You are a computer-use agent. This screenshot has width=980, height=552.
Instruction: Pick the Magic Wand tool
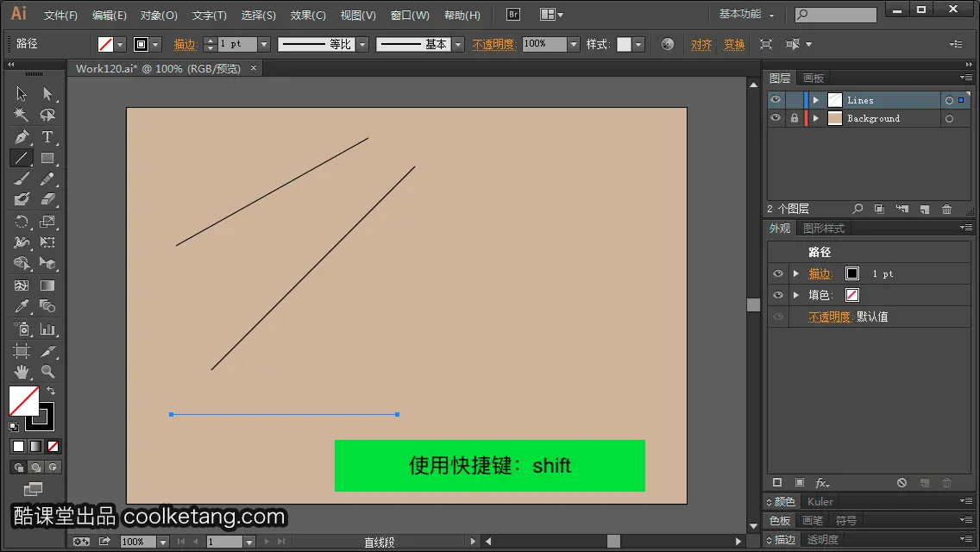22,115
